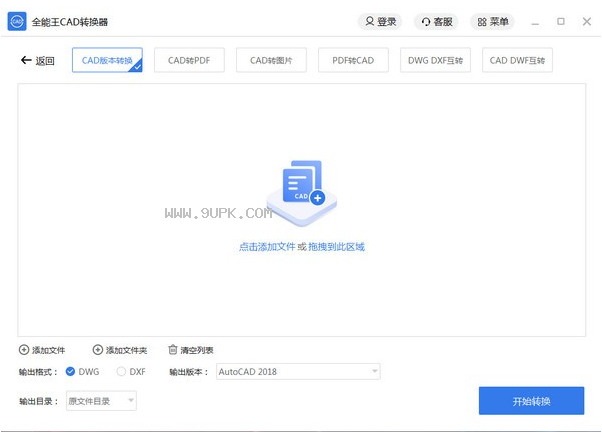
Task: Click the 添加文件 add file text
Action: (x=48, y=350)
